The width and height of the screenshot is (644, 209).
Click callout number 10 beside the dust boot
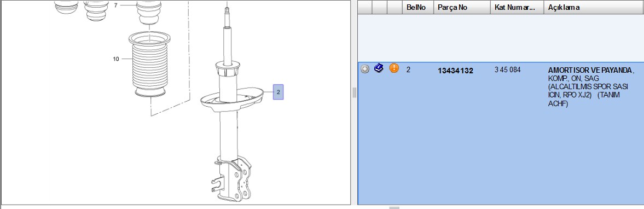pyautogui.click(x=116, y=59)
